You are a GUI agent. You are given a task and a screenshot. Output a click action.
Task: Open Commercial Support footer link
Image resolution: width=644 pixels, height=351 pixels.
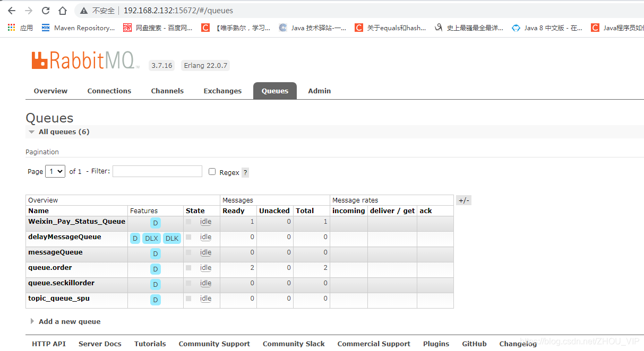(374, 344)
